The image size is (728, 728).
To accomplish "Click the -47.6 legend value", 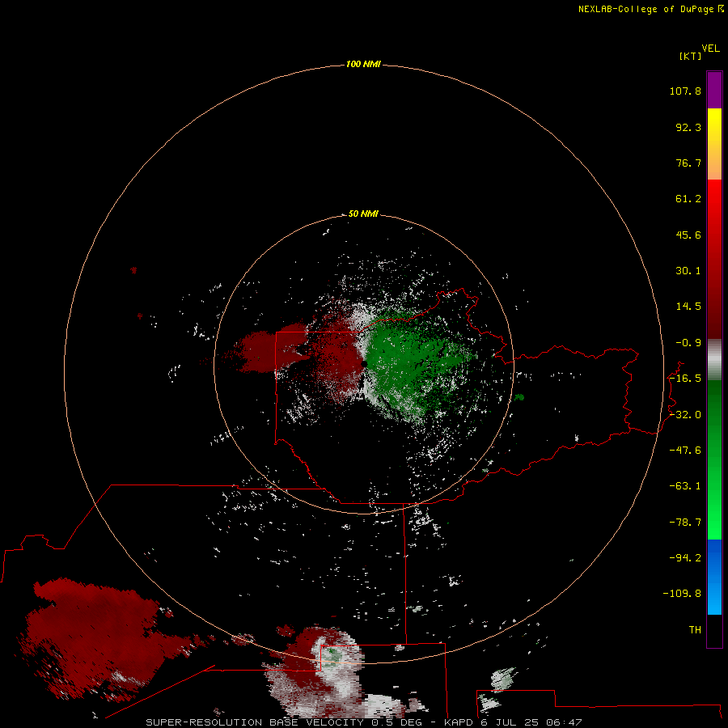I will coord(685,451).
